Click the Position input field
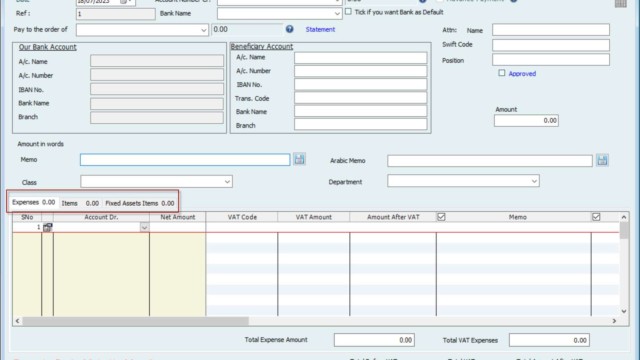This screenshot has height=360, width=640. click(x=551, y=60)
